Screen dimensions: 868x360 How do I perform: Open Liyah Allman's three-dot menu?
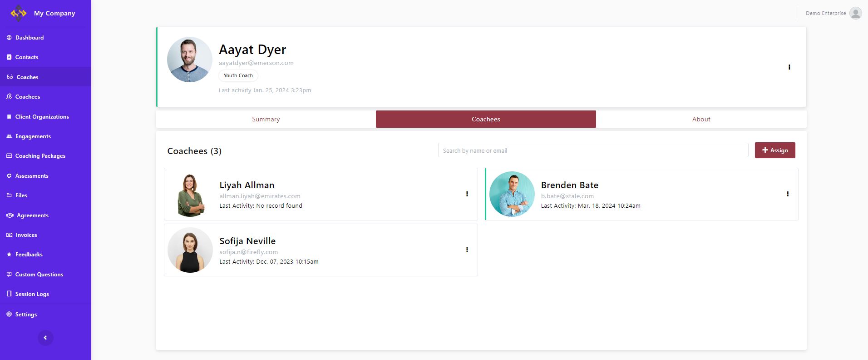pyautogui.click(x=467, y=194)
